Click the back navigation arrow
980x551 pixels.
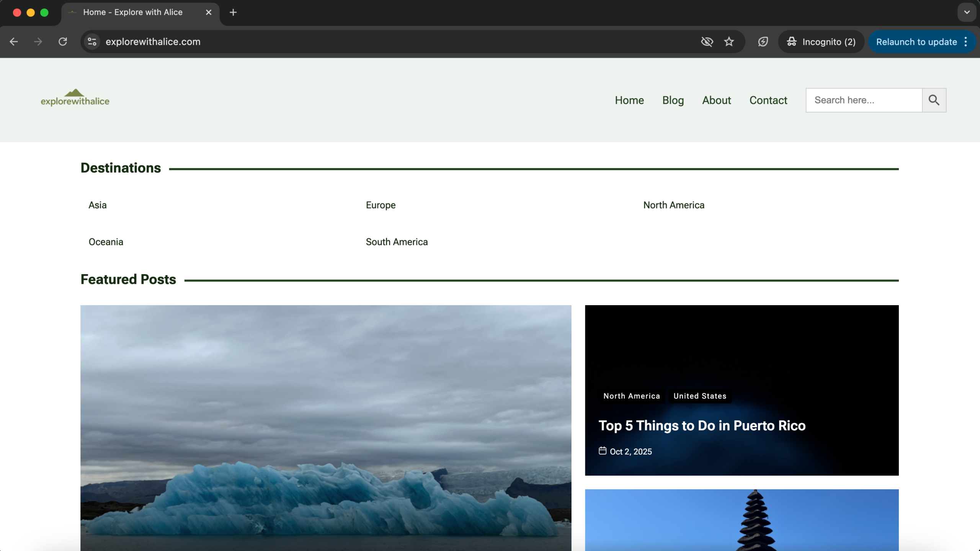pyautogui.click(x=14, y=42)
